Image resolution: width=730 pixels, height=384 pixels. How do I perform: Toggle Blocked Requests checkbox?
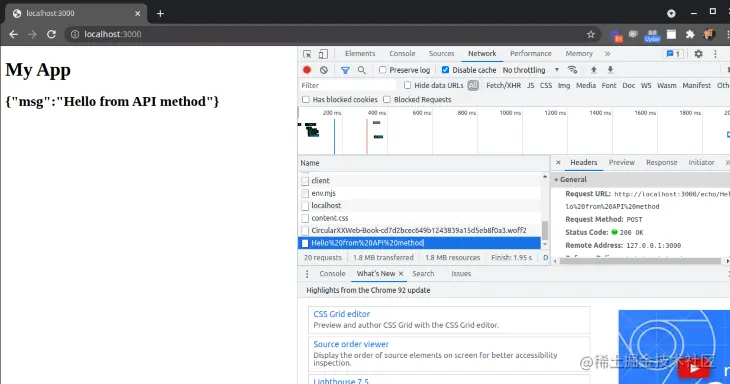[387, 99]
